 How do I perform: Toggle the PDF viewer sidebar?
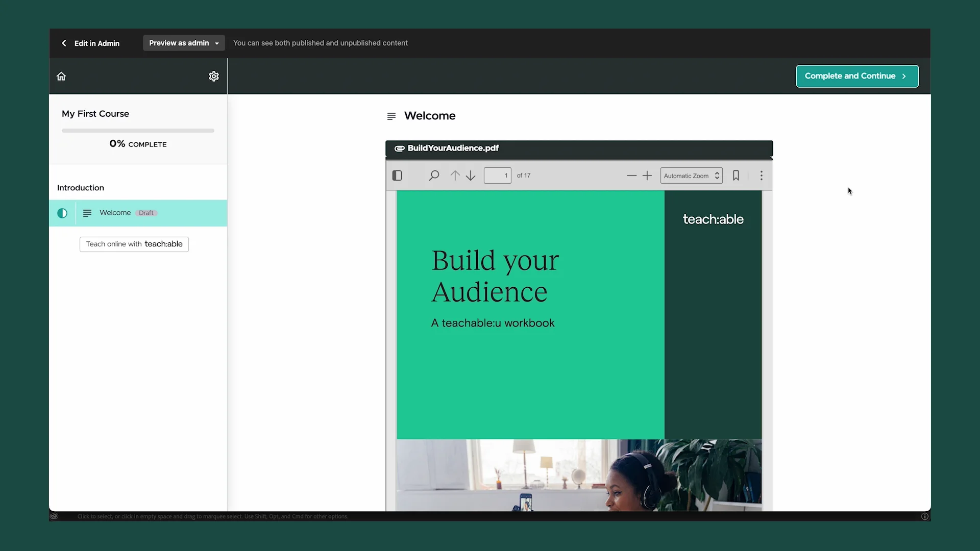pos(397,176)
